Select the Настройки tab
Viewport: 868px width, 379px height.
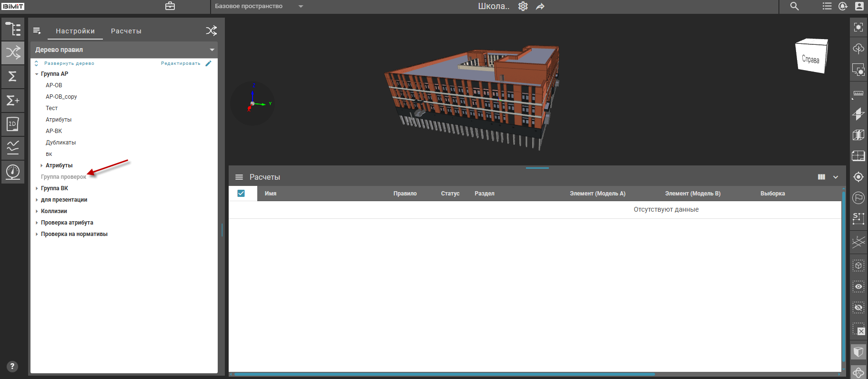click(x=75, y=31)
